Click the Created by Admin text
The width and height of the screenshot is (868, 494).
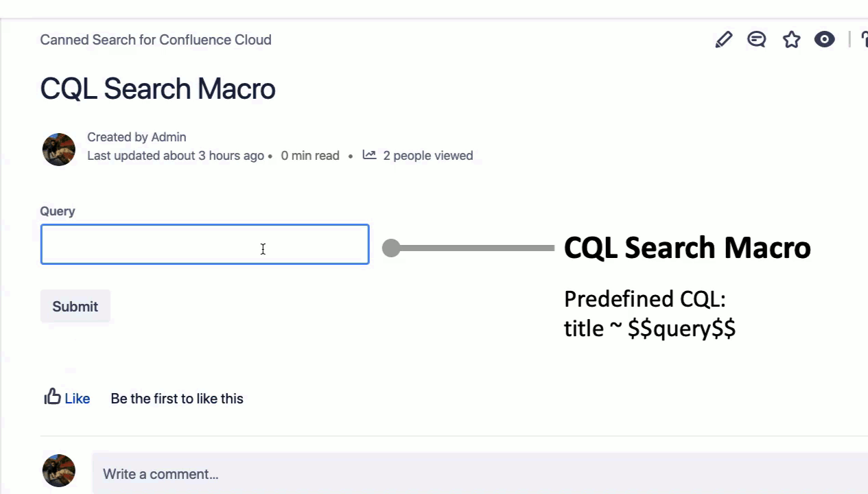(x=137, y=137)
